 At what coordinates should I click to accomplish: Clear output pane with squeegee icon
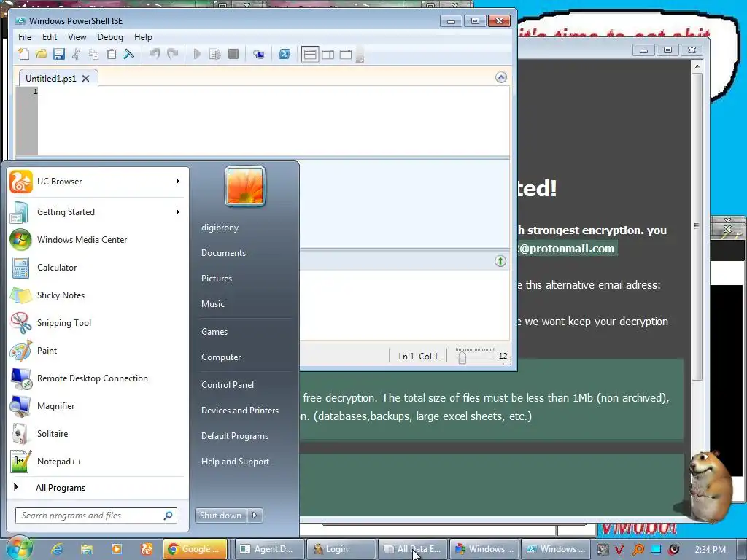coord(128,54)
